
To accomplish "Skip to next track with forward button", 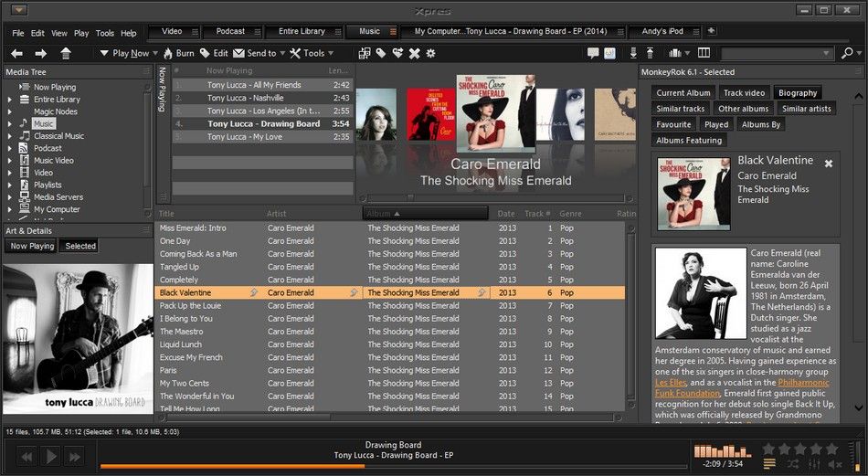I will [x=75, y=457].
